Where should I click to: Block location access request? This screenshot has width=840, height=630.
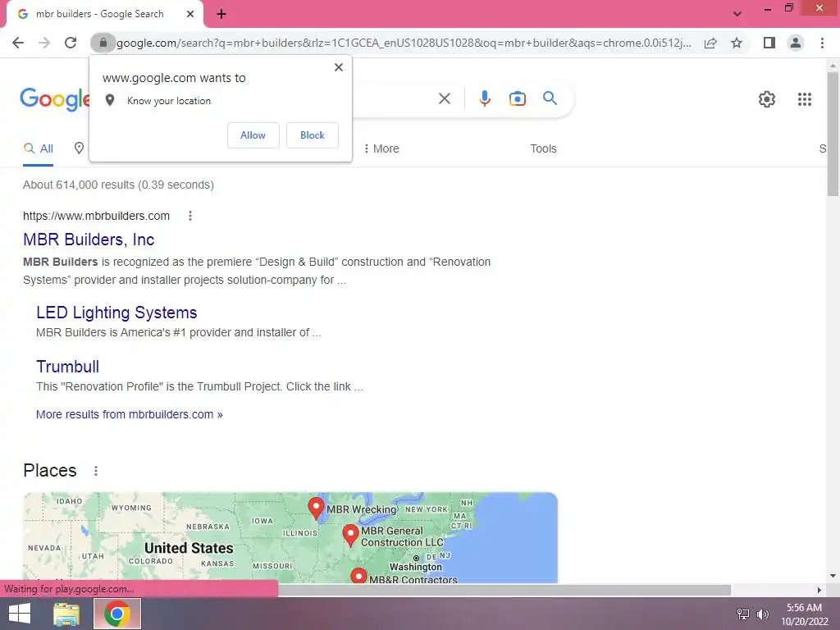click(313, 135)
